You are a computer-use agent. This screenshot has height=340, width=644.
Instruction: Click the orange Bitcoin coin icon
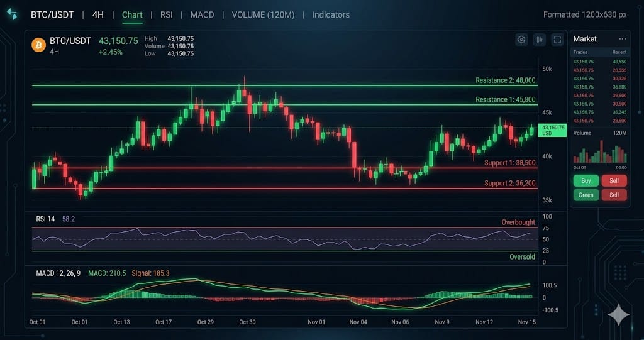tap(38, 45)
